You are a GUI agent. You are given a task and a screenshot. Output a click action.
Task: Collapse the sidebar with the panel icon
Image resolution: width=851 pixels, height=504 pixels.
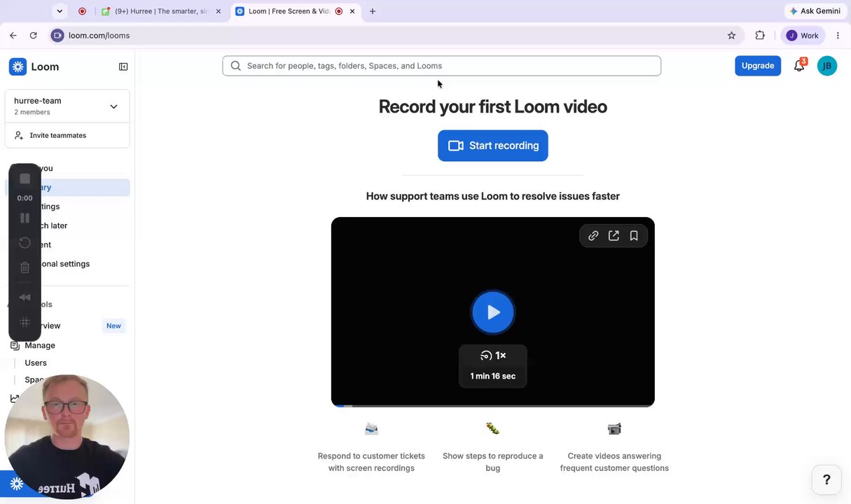click(123, 66)
